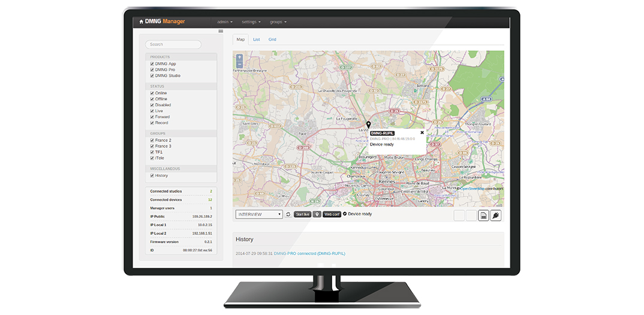
Task: Open the groups dropdown menu
Action: click(278, 22)
